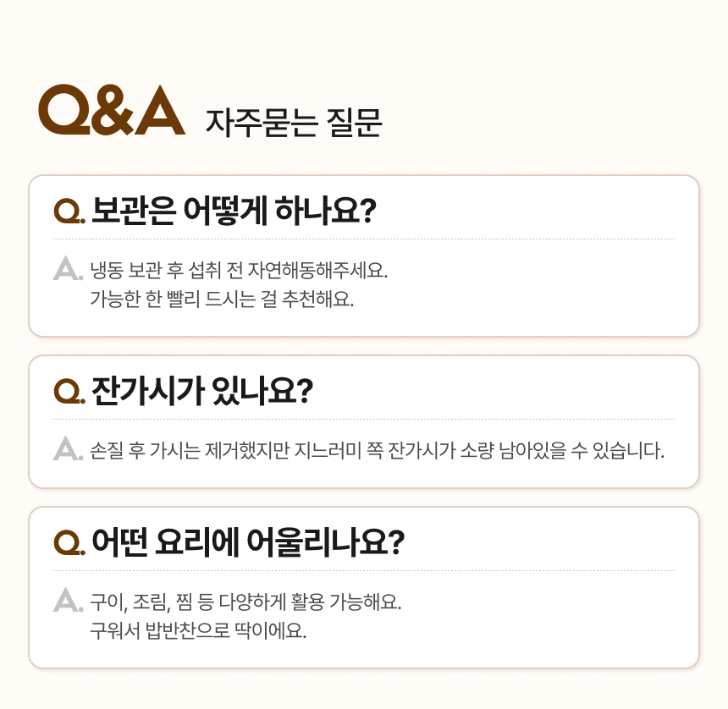Screen dimensions: 728x709
Task: Click the A icon beside 손질 후 가시는 answer
Action: 65,448
